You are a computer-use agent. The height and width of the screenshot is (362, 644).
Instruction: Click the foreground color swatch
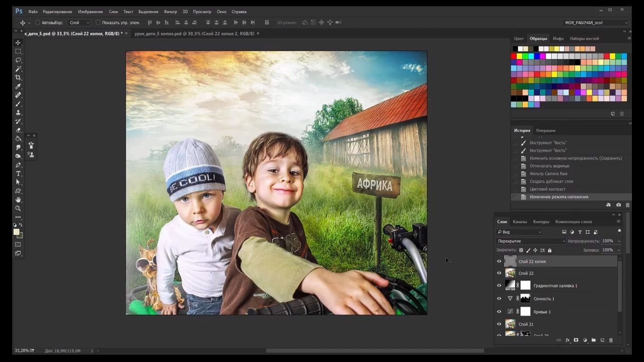[x=16, y=232]
